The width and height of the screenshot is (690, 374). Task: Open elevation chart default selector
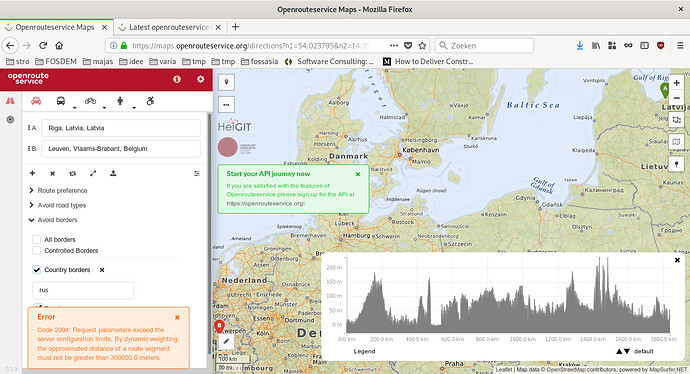(x=635, y=351)
